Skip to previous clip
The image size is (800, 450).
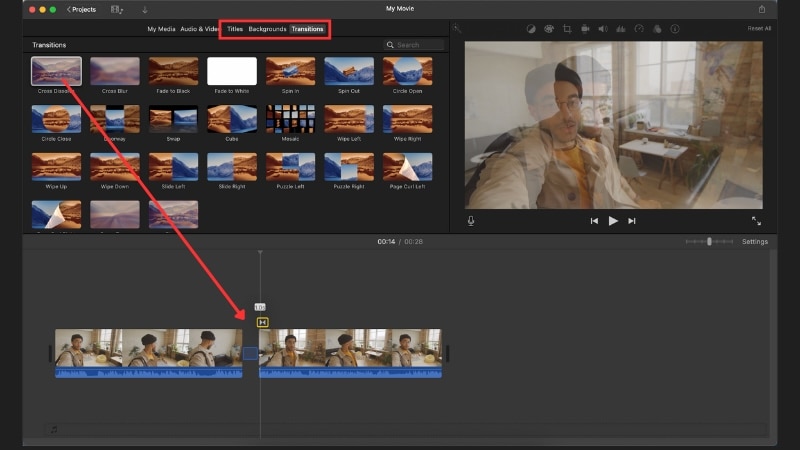click(594, 221)
